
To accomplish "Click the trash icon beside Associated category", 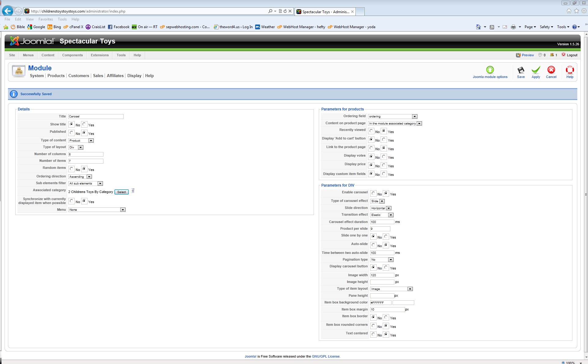I will tap(133, 191).
